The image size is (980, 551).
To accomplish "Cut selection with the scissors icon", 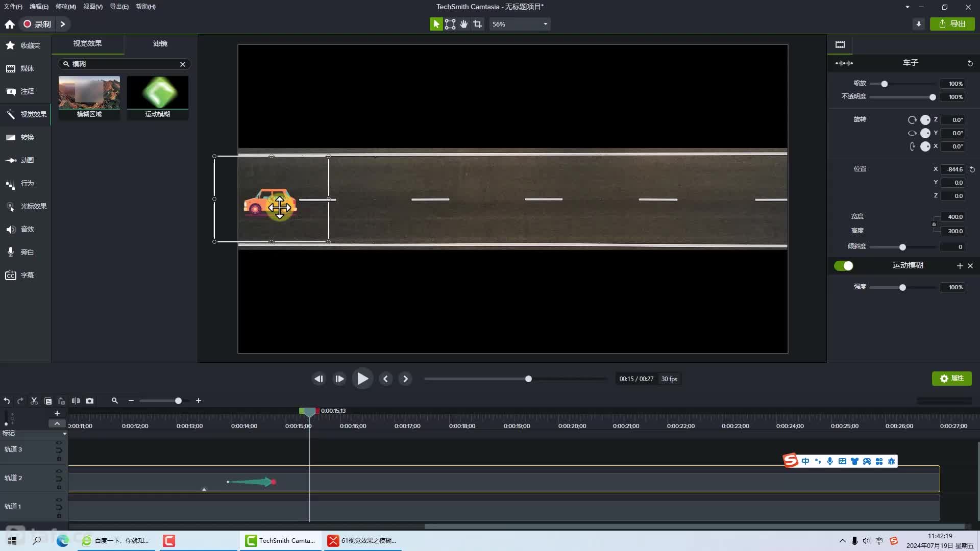I will pos(34,401).
